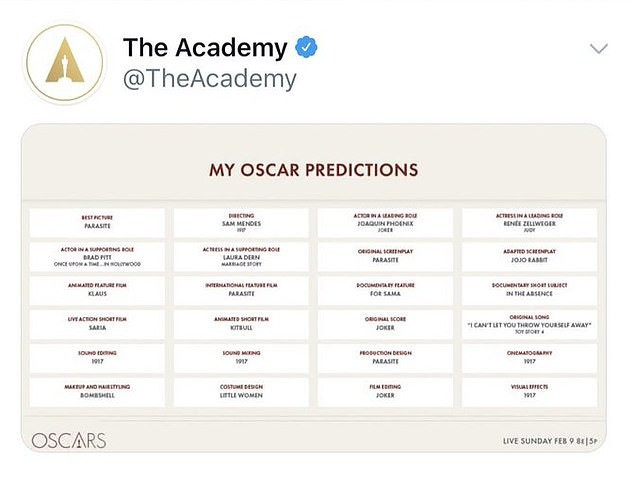Image resolution: width=634 pixels, height=482 pixels.
Task: Click Actor in a Leading Role box
Action: [385, 222]
